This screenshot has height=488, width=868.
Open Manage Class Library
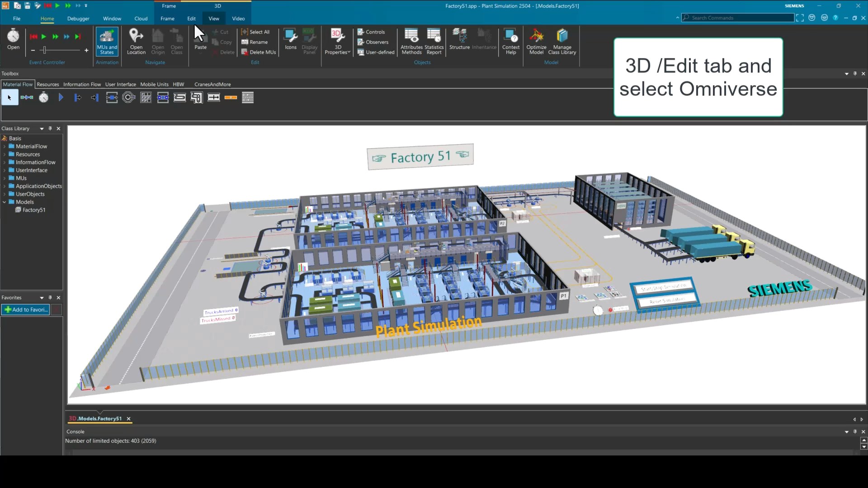click(562, 41)
